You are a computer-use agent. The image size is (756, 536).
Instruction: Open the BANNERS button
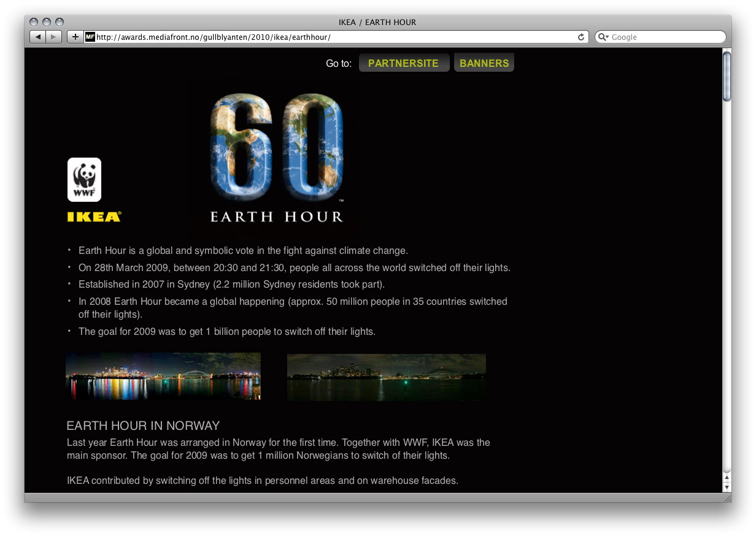pos(484,63)
